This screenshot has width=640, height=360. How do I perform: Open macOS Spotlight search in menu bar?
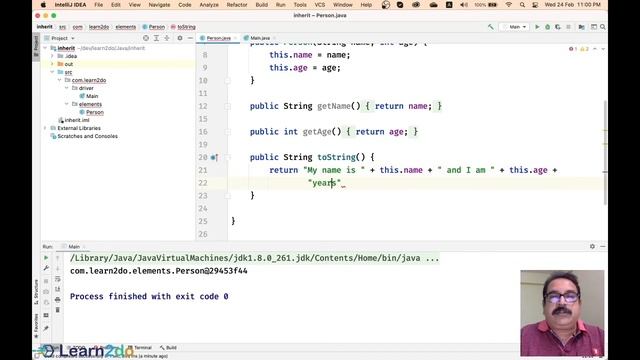tap(522, 5)
